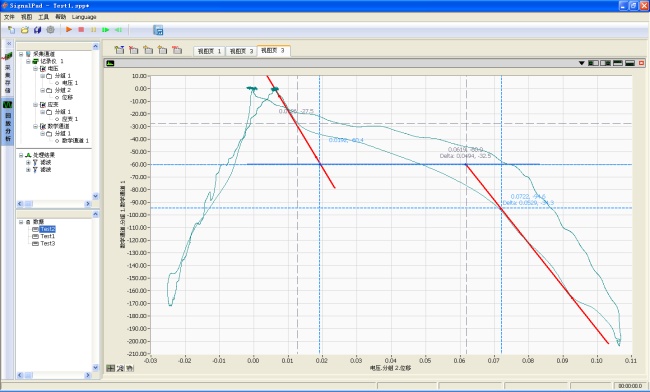This screenshot has height=392, width=650.
Task: Click the '0.0722, -94.6' cursor label
Action: tap(528, 196)
